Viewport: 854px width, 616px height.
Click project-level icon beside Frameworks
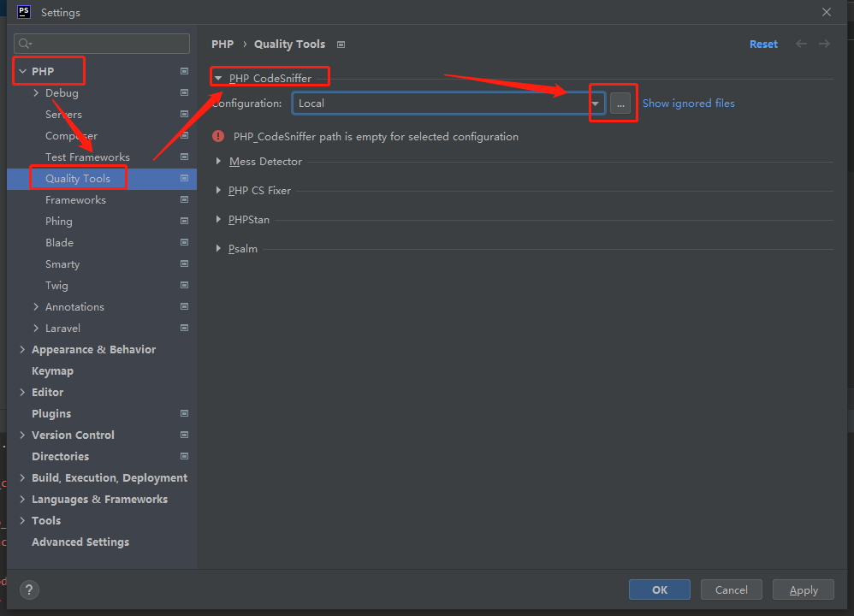pos(184,200)
